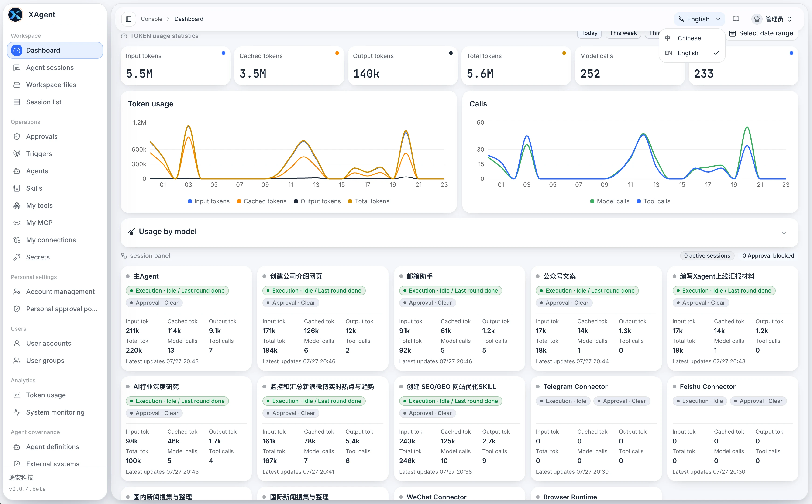
Task: Open the AI行业深度研究 session card
Action: coord(186,429)
